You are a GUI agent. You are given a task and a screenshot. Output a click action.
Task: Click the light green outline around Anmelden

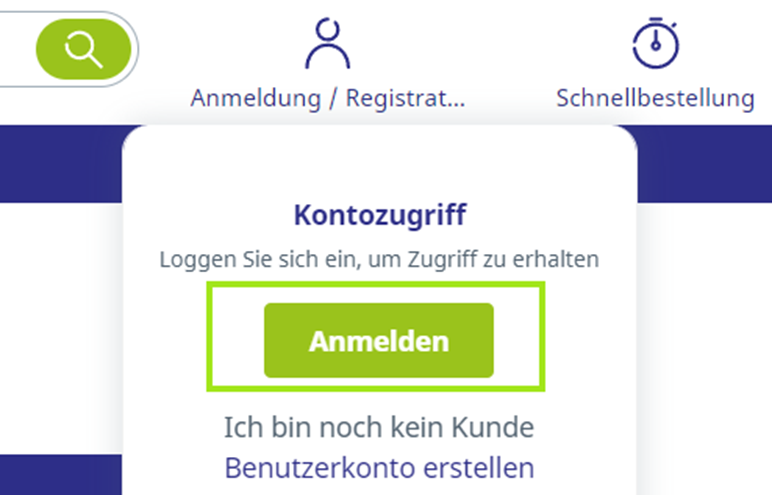[376, 285]
